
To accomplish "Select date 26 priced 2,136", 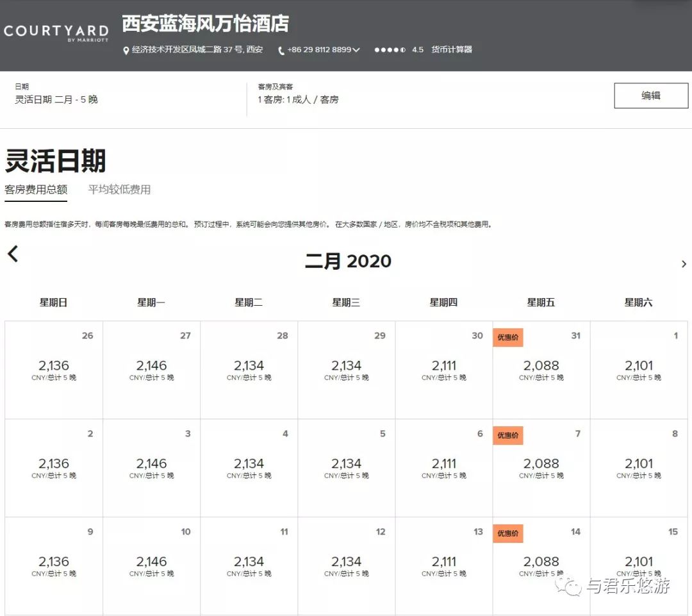I will [54, 370].
